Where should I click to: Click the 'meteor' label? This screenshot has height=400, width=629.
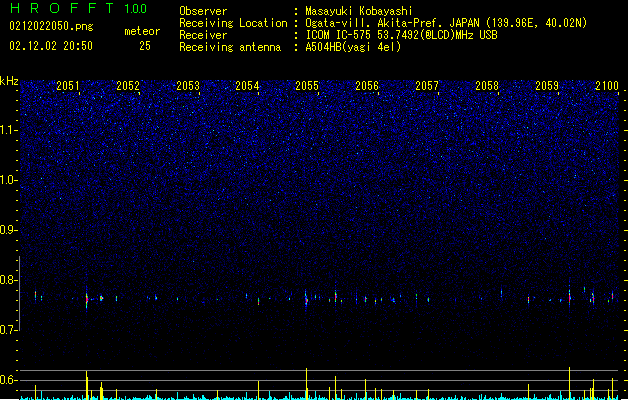point(142,31)
